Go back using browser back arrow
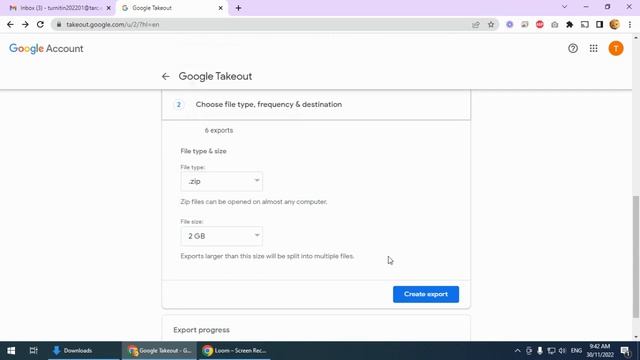This screenshot has height=360, width=640. [10, 24]
